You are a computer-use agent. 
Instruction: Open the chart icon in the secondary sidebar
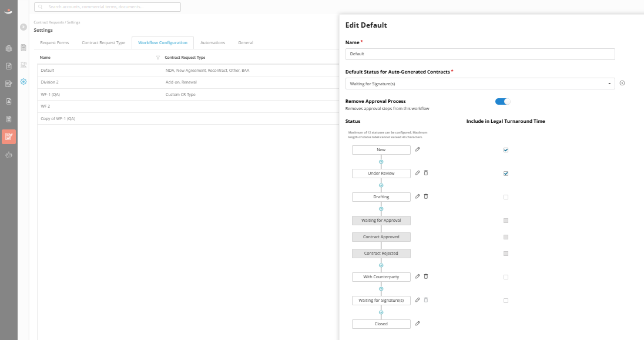(24, 65)
